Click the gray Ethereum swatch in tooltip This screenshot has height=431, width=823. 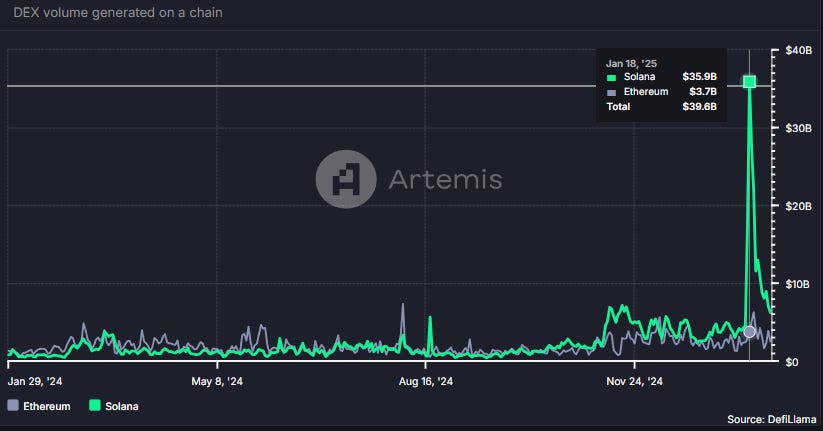click(x=611, y=92)
